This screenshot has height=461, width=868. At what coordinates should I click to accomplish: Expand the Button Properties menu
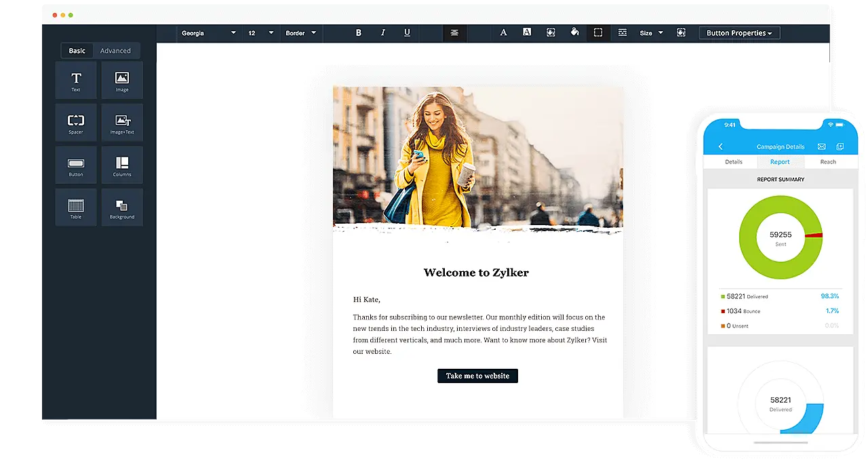click(739, 32)
